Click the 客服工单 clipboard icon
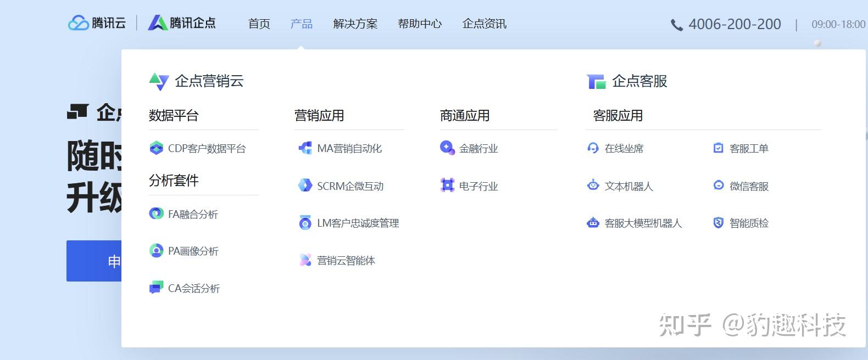Image resolution: width=868 pixels, height=360 pixels. pos(718,148)
